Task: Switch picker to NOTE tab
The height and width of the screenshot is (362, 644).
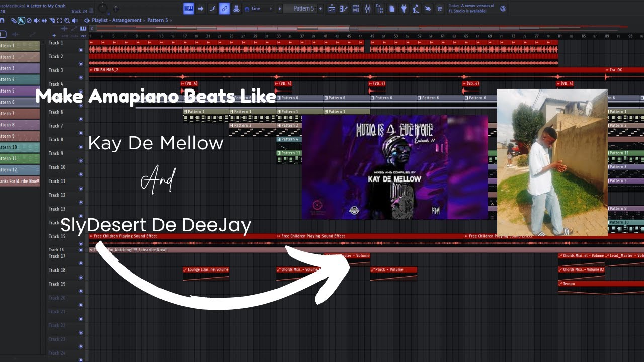Action: tap(64, 36)
